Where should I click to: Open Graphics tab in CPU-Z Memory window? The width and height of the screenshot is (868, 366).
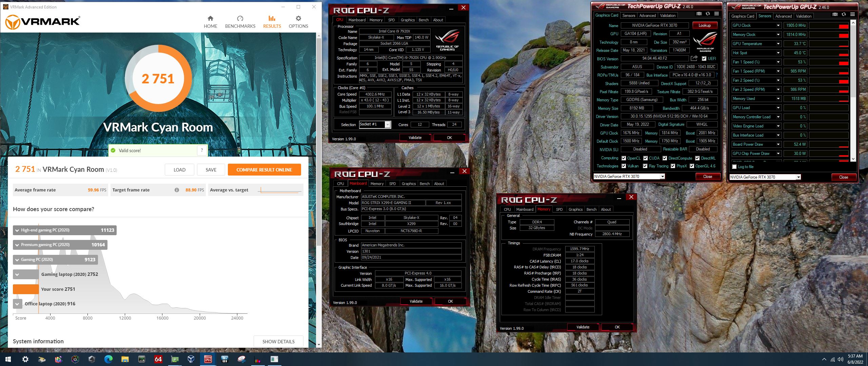[x=575, y=209]
